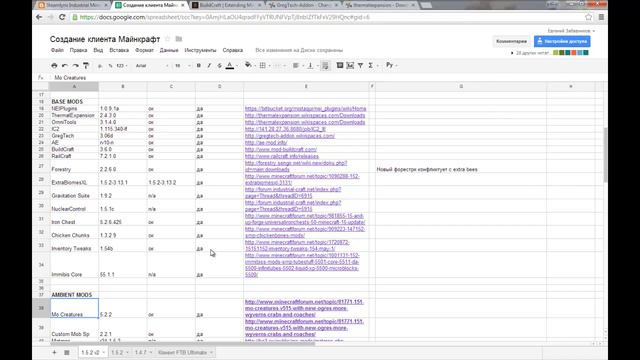Open the fill color picker

pos(248,65)
